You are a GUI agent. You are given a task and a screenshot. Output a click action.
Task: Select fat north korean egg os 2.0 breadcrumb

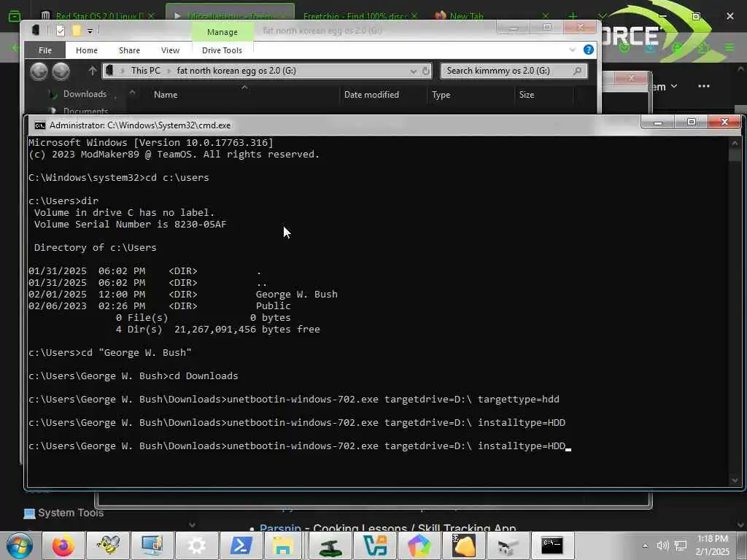236,71
